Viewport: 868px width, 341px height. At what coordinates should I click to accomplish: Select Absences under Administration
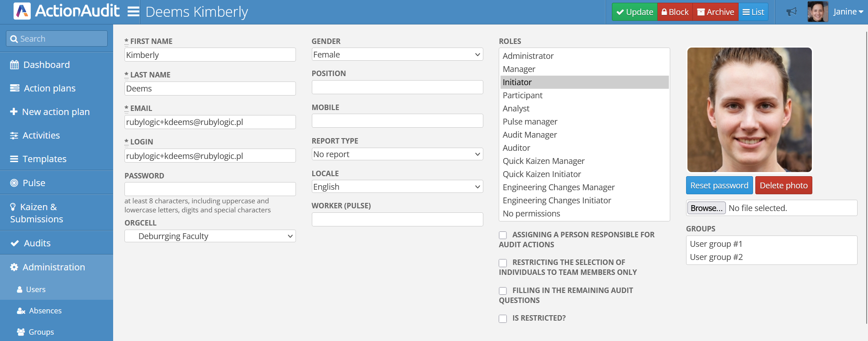(45, 311)
